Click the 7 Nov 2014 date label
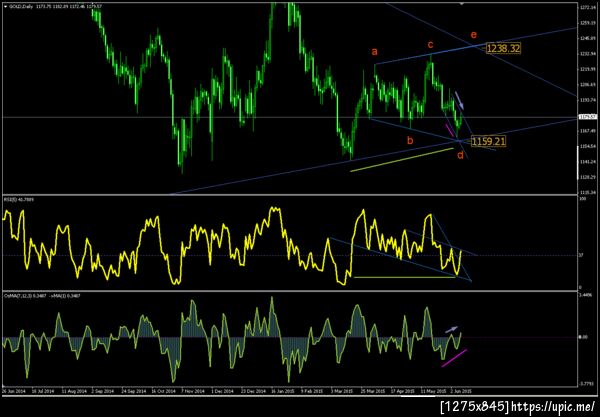Viewport: 600px width, 417px height. pyautogui.click(x=192, y=391)
